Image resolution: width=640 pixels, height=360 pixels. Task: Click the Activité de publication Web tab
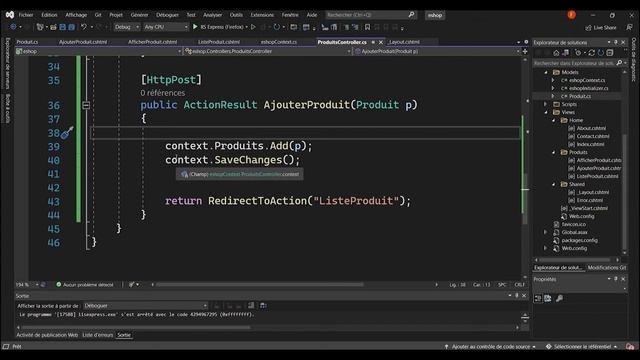click(x=47, y=335)
